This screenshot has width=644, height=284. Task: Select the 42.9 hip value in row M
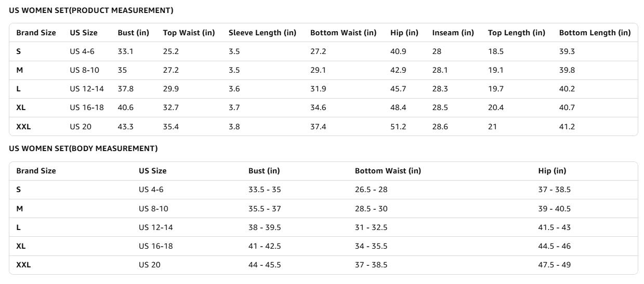click(x=398, y=70)
